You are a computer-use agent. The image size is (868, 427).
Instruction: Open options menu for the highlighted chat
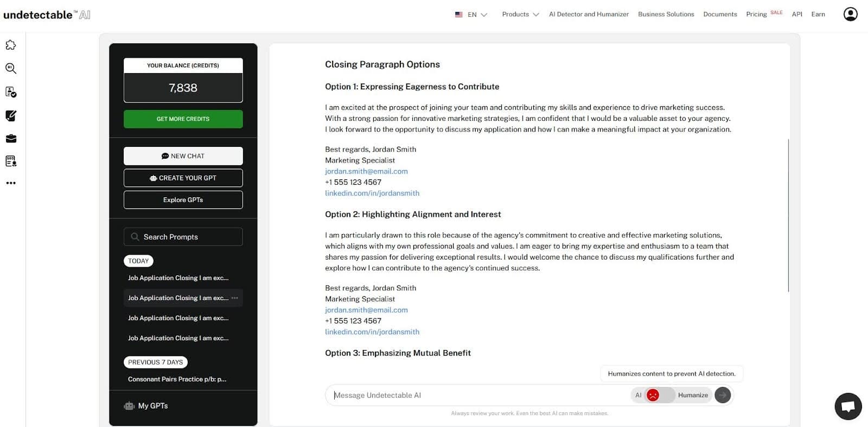[235, 298]
